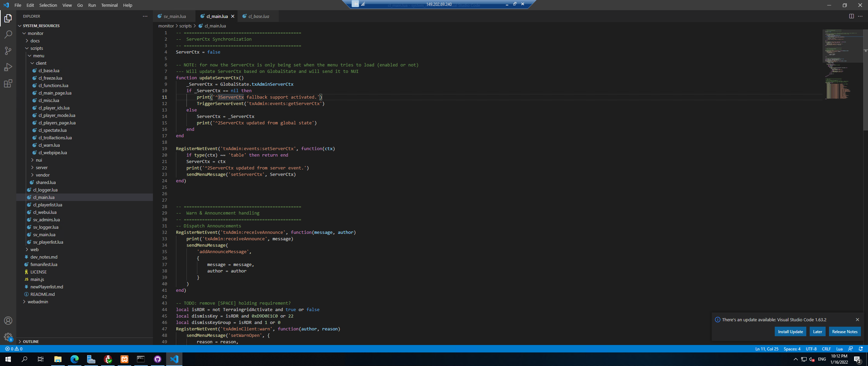Expand the docs folder

pos(35,41)
